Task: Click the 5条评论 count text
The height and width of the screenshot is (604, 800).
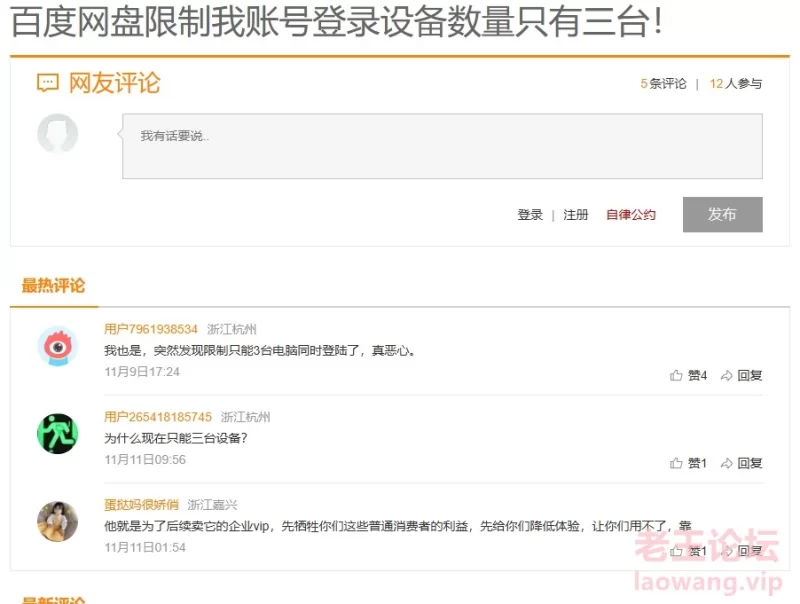Action: tap(664, 84)
